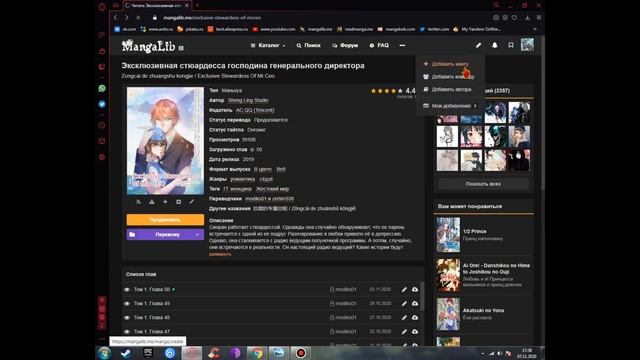Download Глава 50 via cloud icon
The width and height of the screenshot is (640, 360).
pos(415,289)
